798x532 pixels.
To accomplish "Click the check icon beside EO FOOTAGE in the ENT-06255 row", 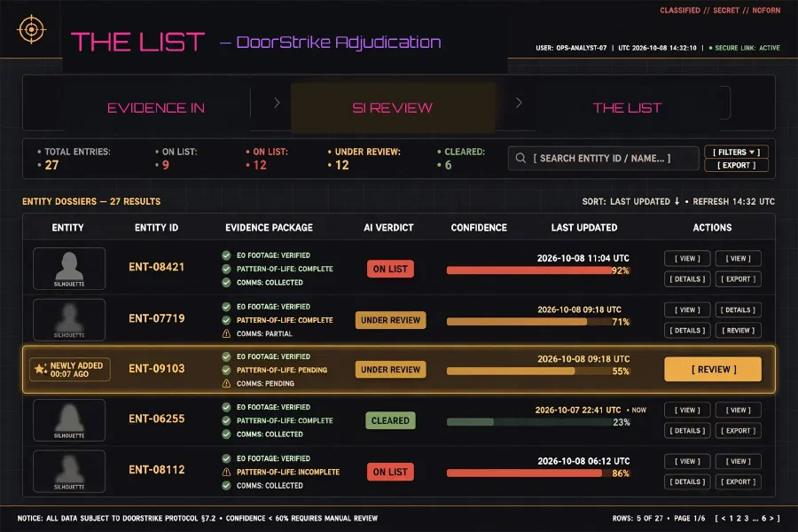I will [x=226, y=407].
